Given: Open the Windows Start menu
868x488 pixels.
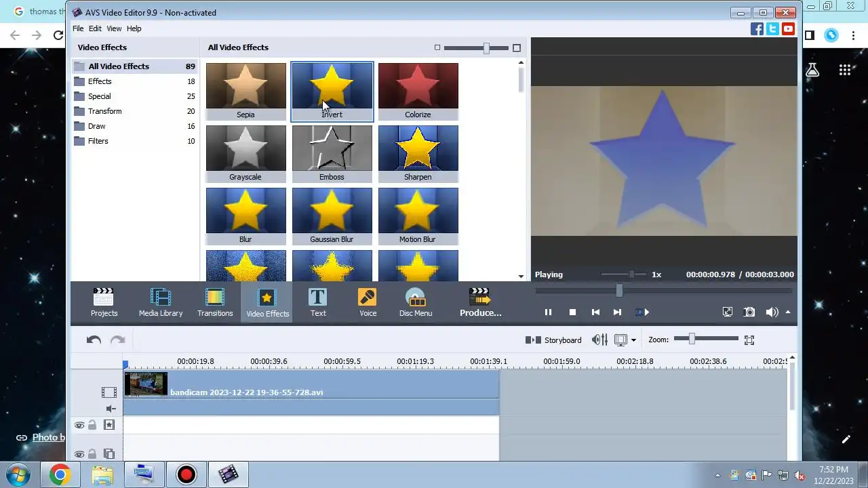Looking at the screenshot, I should coord(18,474).
